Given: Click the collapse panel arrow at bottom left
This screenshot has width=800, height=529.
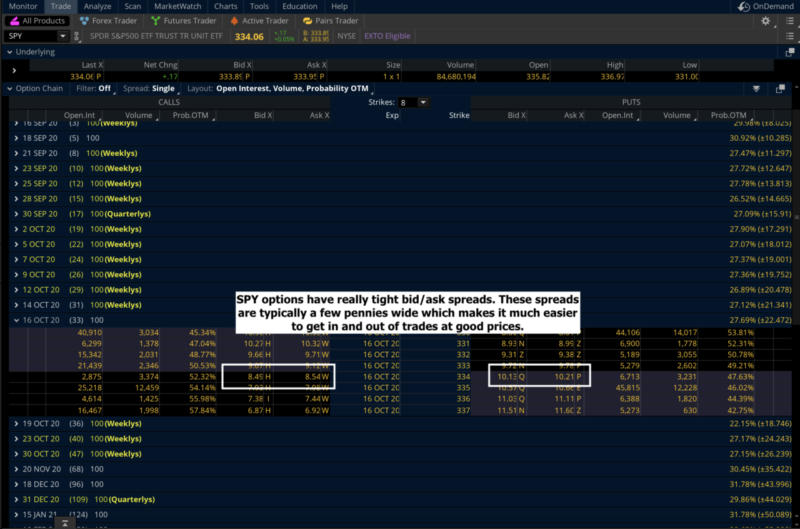Looking at the screenshot, I should (65, 523).
